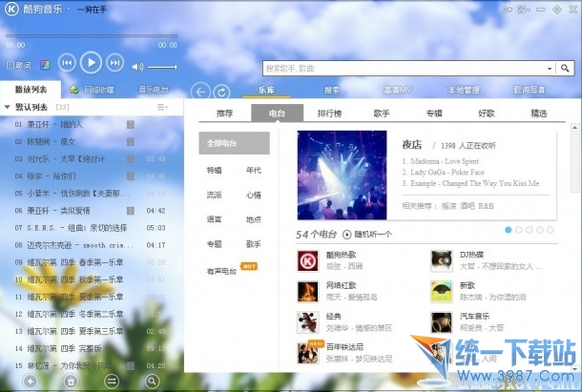Open the 本地管理 main tab
Screen dimensions: 582x392
click(464, 90)
